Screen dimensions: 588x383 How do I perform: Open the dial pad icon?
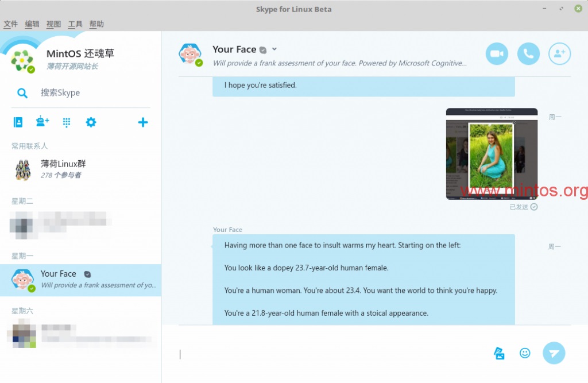(67, 122)
